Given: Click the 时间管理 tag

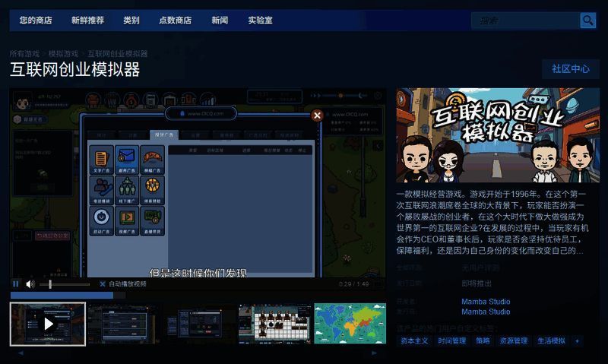Looking at the screenshot, I should pyautogui.click(x=451, y=340).
